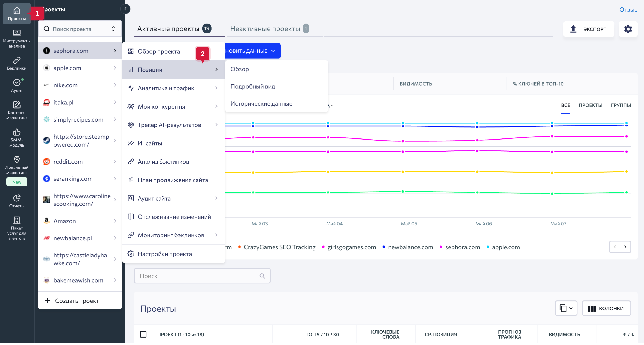This screenshot has height=345, width=644.
Task: Open the Обновить данные dropdown button
Action: 252,51
